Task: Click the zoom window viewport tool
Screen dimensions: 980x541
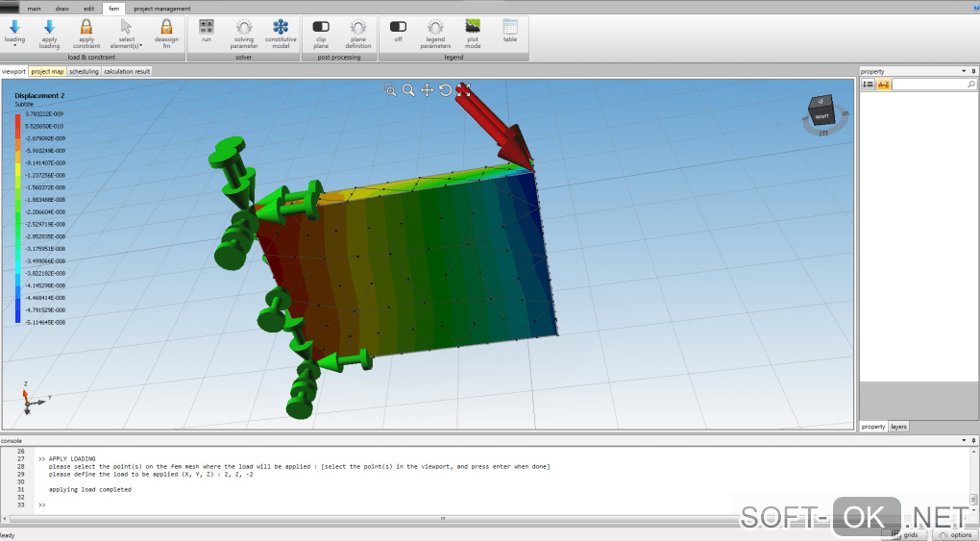Action: click(x=390, y=90)
